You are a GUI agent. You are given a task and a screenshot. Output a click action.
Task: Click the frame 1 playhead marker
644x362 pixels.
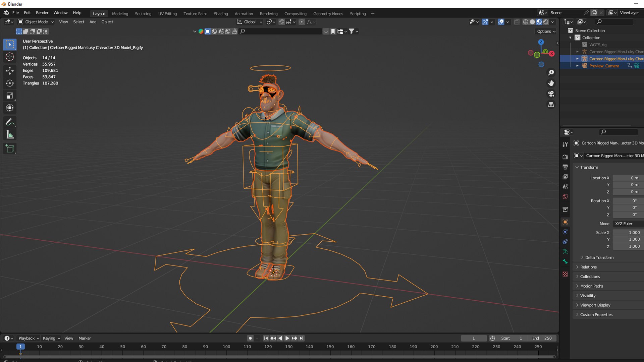click(20, 347)
